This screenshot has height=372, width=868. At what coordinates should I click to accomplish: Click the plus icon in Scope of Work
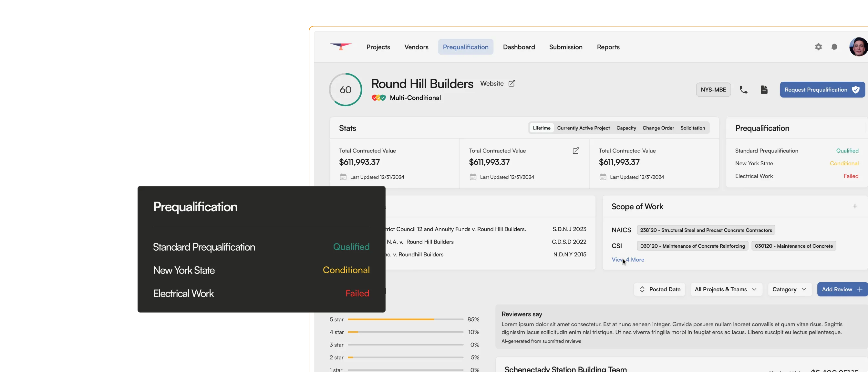click(855, 206)
